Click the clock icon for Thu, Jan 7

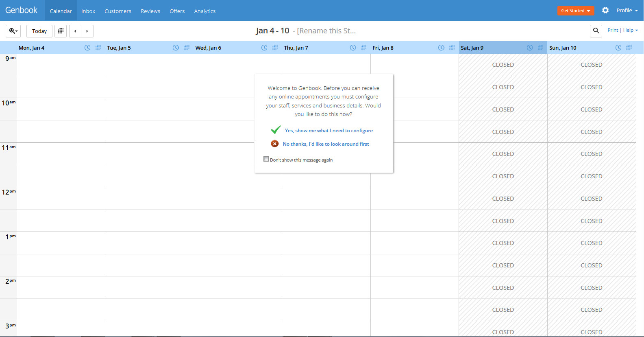coord(353,48)
